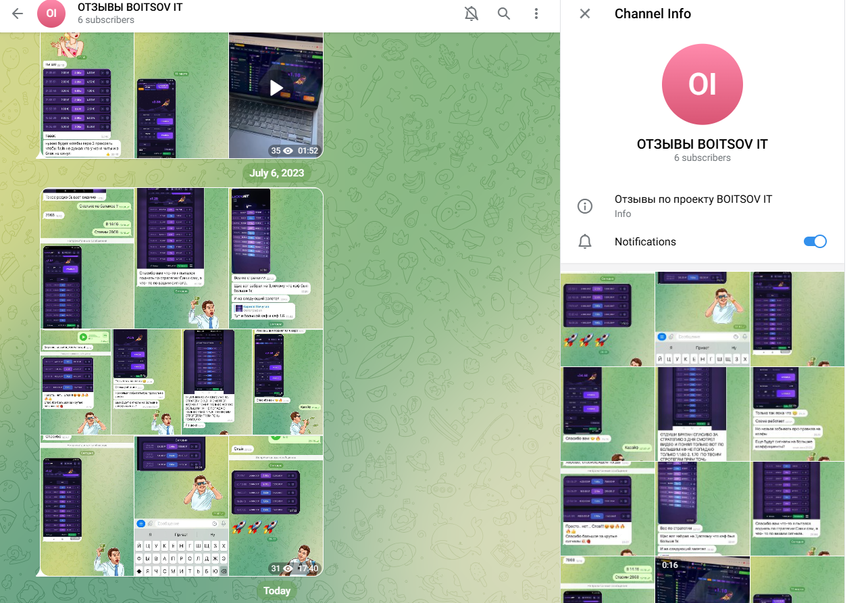Open the chat album image with three rockets
This screenshot has height=603, width=868.
[x=276, y=506]
